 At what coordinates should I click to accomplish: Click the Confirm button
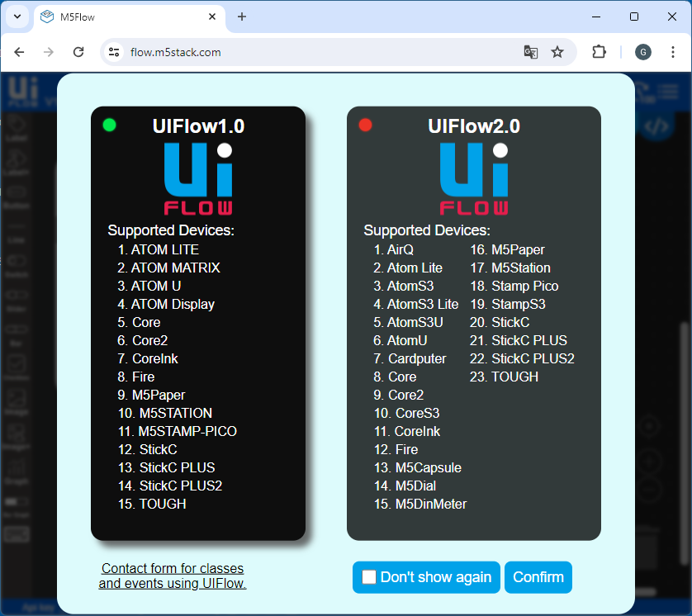538,577
